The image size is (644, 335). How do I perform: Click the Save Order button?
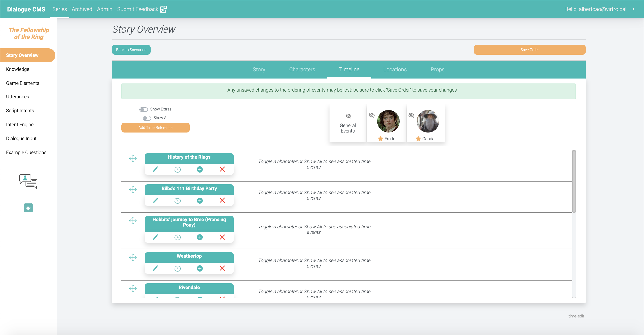(529, 49)
